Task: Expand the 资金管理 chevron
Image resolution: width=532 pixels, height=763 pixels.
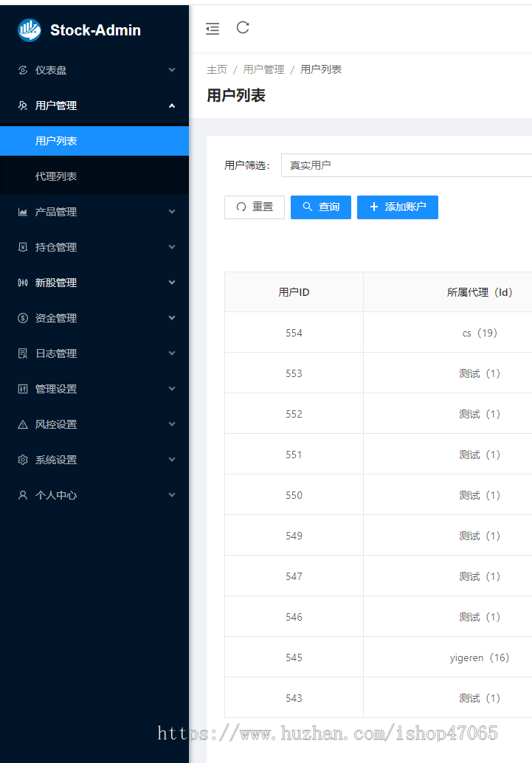Action: point(172,318)
